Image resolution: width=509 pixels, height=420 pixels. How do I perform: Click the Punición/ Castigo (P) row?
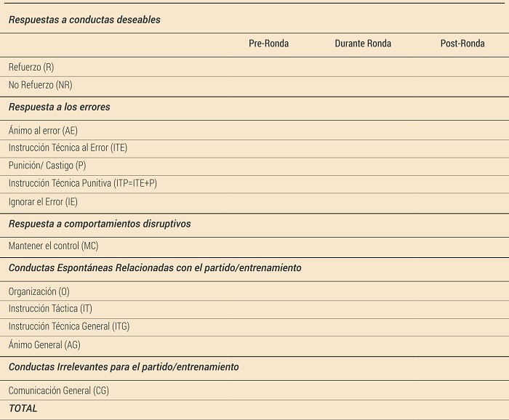point(47,166)
